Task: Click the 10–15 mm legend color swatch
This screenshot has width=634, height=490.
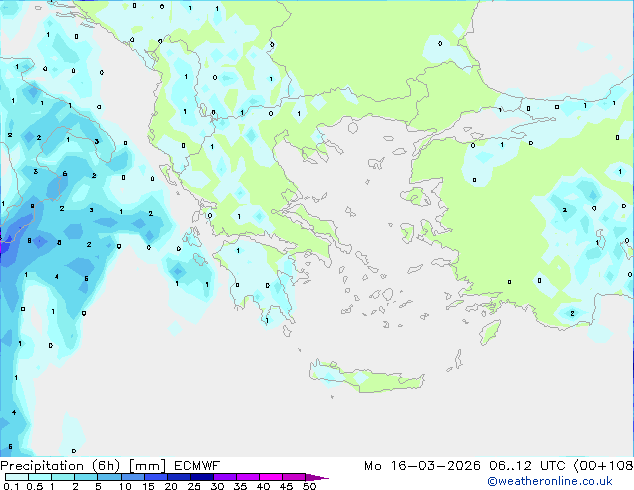Action: tap(132, 477)
